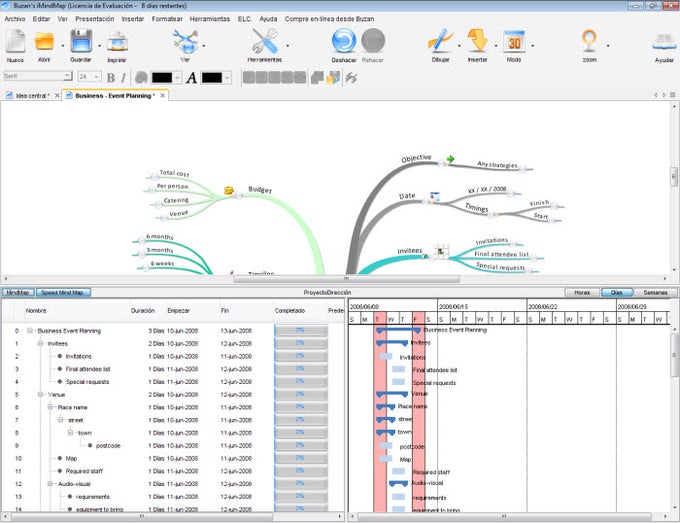Click the branch shape icon beside Italic

click(x=141, y=78)
